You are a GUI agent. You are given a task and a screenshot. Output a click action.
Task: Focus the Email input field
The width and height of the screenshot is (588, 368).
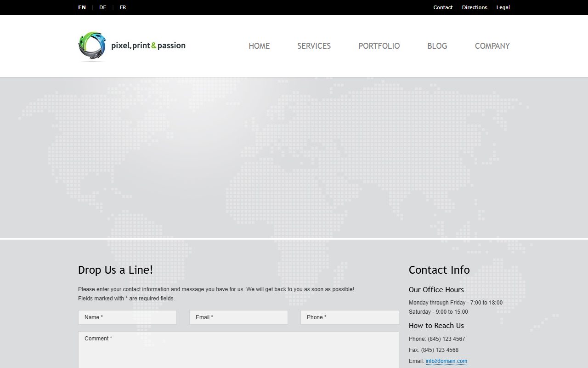238,317
